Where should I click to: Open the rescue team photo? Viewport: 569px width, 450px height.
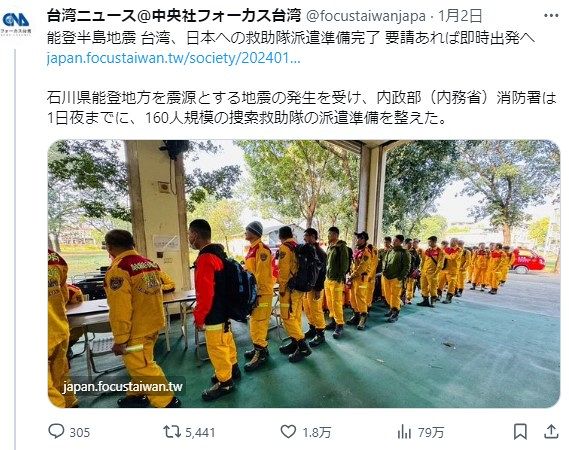point(304,274)
